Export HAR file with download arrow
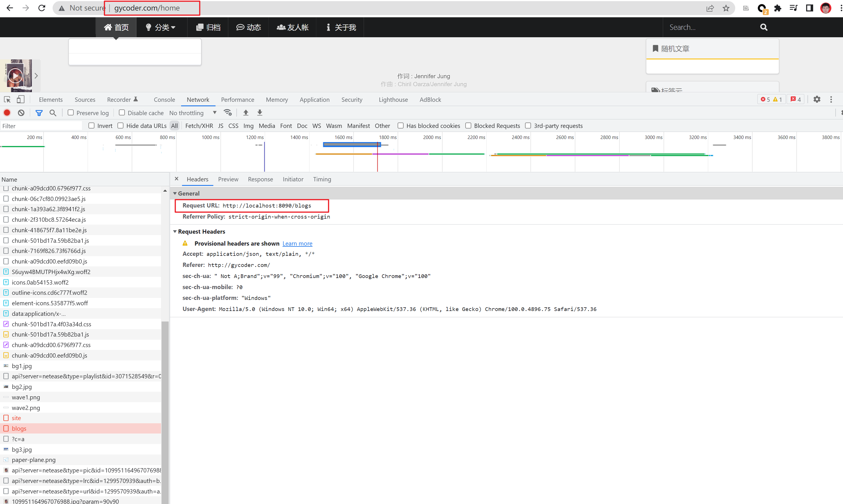 [x=260, y=112]
